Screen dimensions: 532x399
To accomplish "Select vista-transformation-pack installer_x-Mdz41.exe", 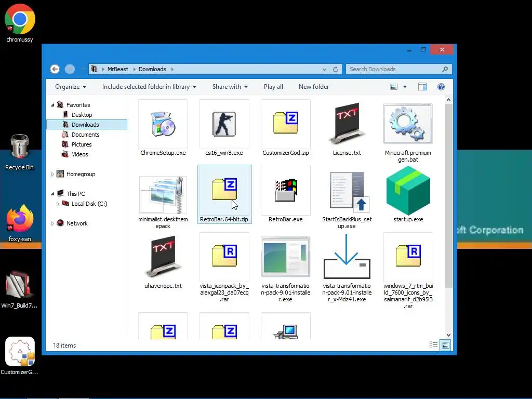I will 347,257.
